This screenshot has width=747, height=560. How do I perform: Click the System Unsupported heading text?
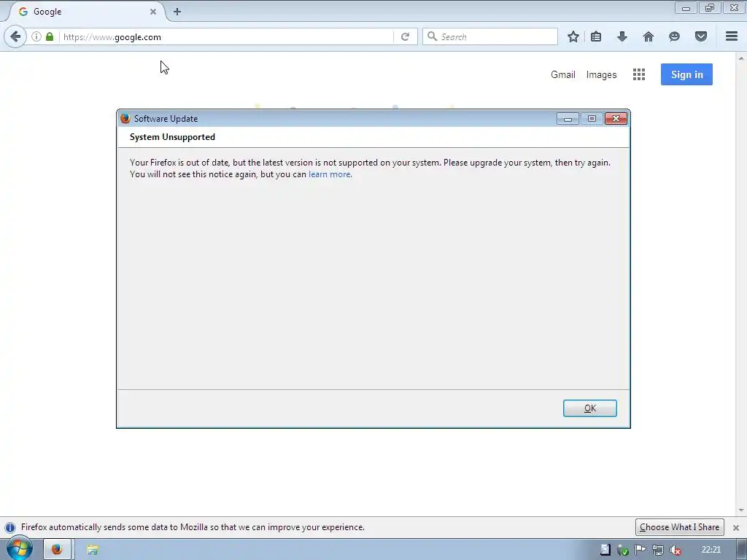[x=172, y=137]
